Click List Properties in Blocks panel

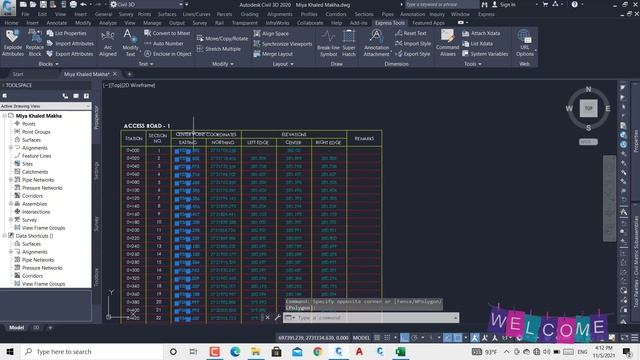click(67, 33)
